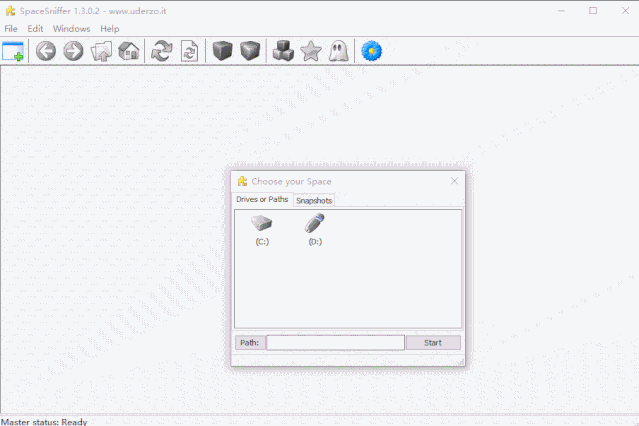Click the Start button

point(433,342)
